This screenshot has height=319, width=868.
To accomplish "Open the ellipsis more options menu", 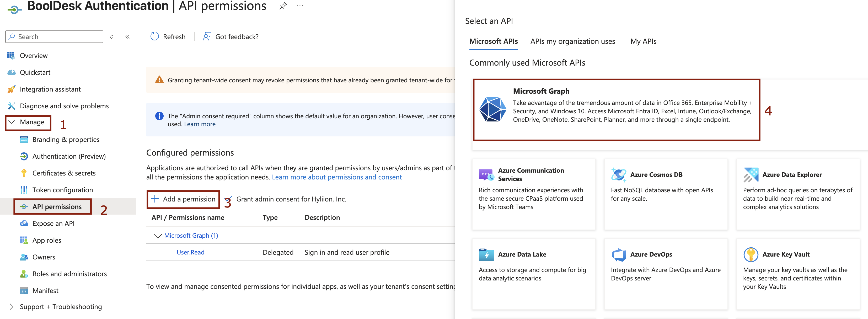I will pos(300,6).
